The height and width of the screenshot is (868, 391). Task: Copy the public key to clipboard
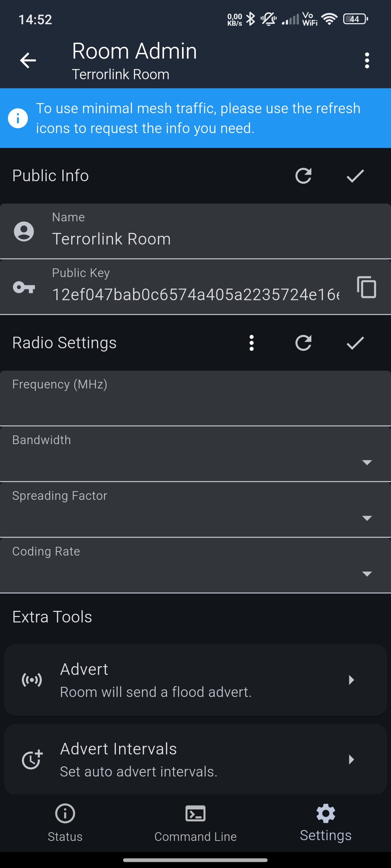[366, 287]
